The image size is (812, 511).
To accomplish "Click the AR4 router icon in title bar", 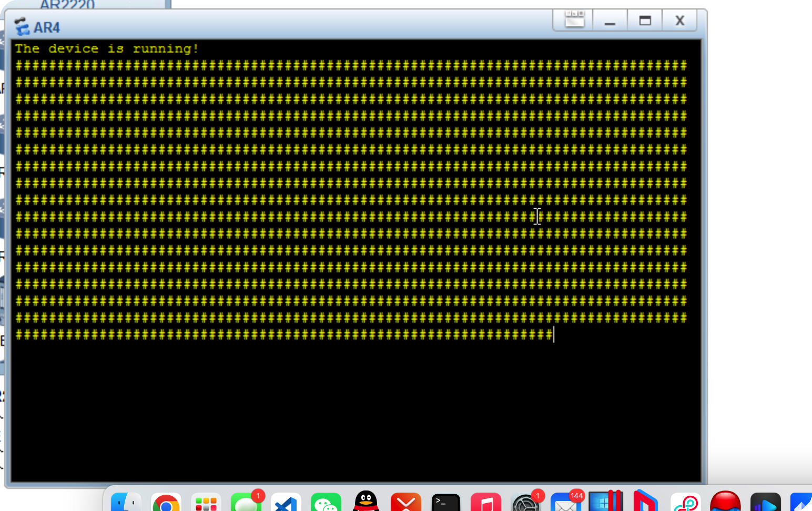I will point(22,26).
